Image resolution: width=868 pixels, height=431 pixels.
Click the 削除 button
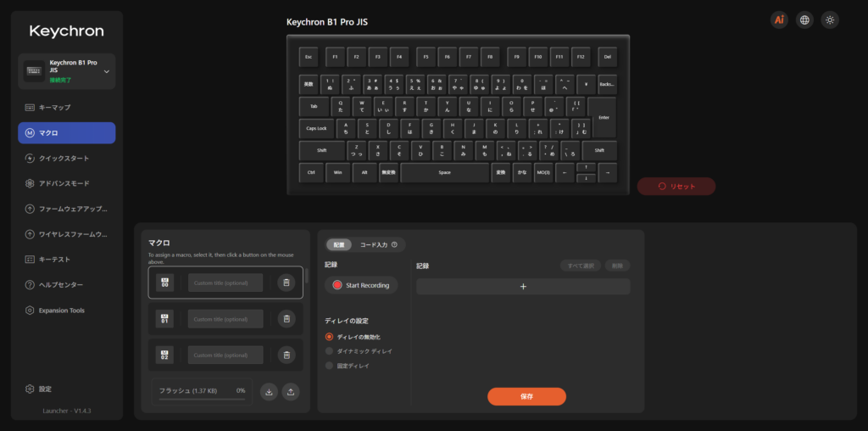coord(617,266)
